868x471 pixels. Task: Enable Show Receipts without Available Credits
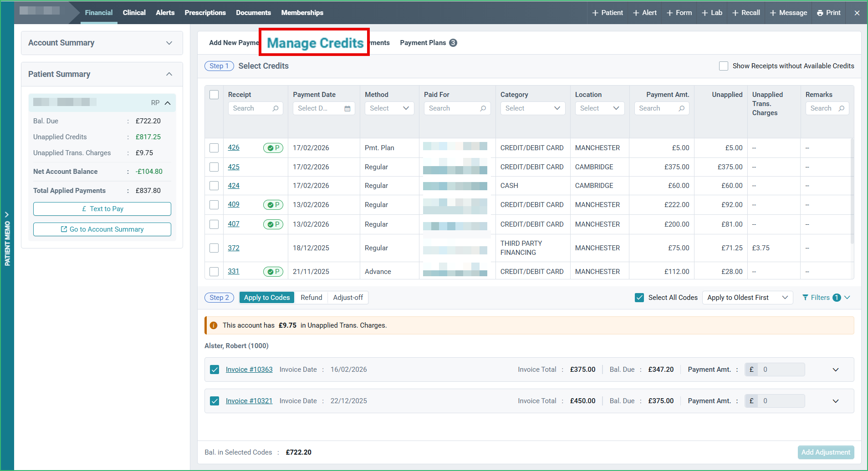click(723, 66)
